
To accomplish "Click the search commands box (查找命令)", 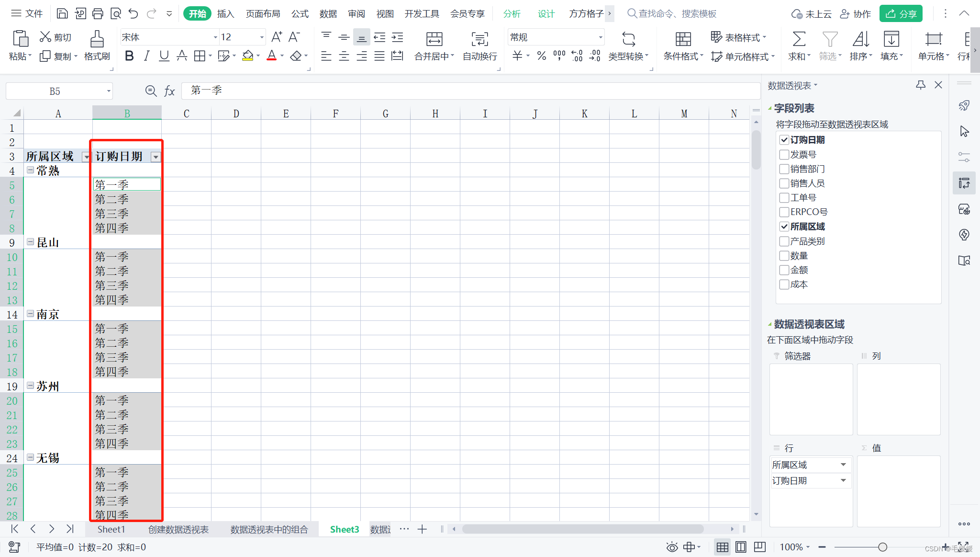I will (x=672, y=14).
